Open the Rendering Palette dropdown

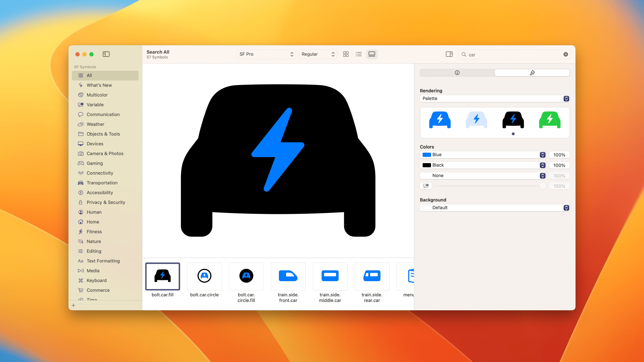coord(494,98)
